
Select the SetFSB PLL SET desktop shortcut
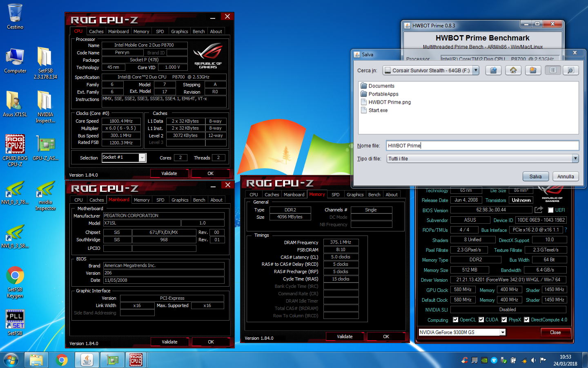click(x=15, y=323)
